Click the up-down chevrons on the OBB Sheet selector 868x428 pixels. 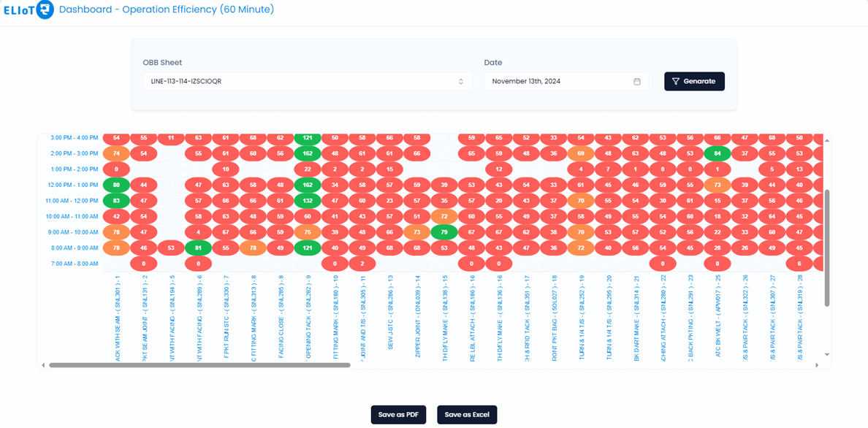point(461,81)
